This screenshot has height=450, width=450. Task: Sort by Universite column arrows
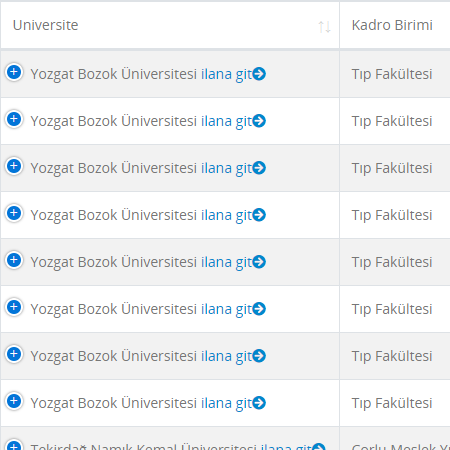(x=324, y=27)
